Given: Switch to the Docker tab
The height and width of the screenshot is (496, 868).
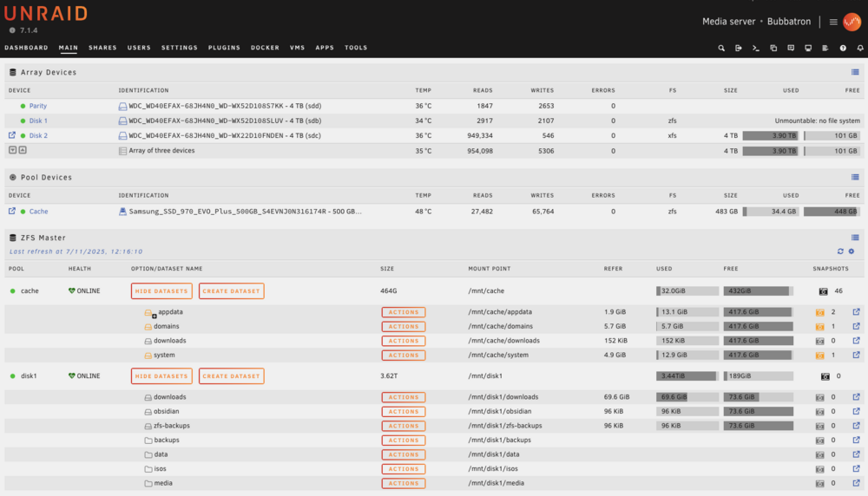Looking at the screenshot, I should point(265,48).
